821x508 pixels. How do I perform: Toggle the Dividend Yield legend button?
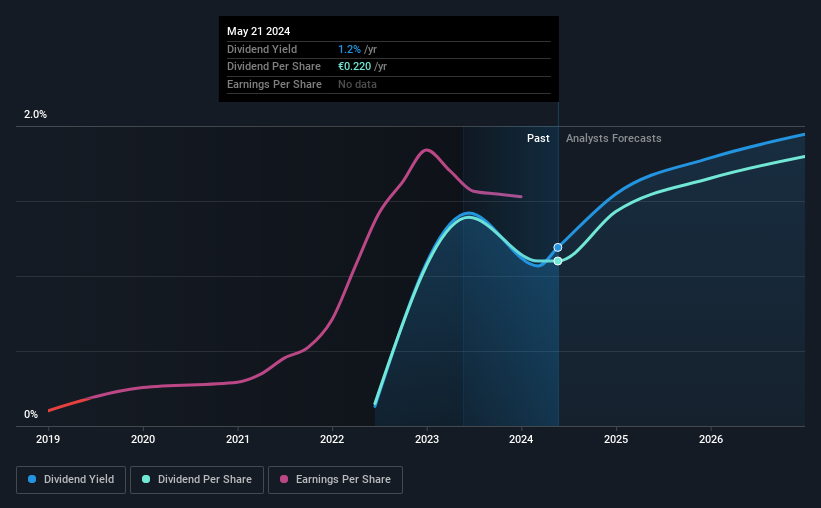tap(71, 480)
